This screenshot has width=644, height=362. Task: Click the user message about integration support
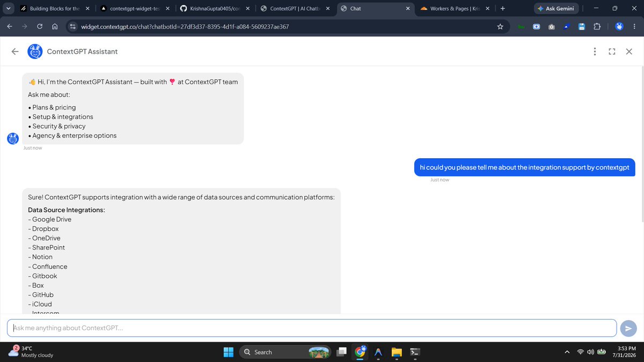coord(524,167)
